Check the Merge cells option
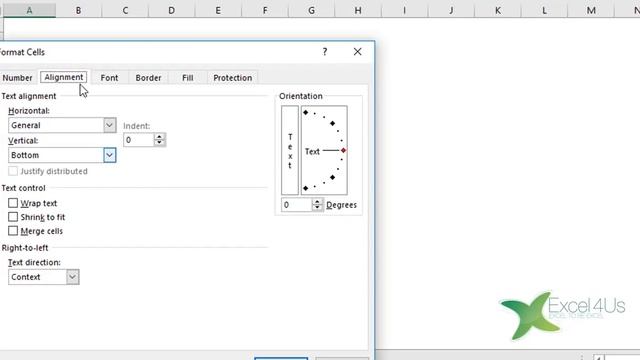 click(x=13, y=231)
